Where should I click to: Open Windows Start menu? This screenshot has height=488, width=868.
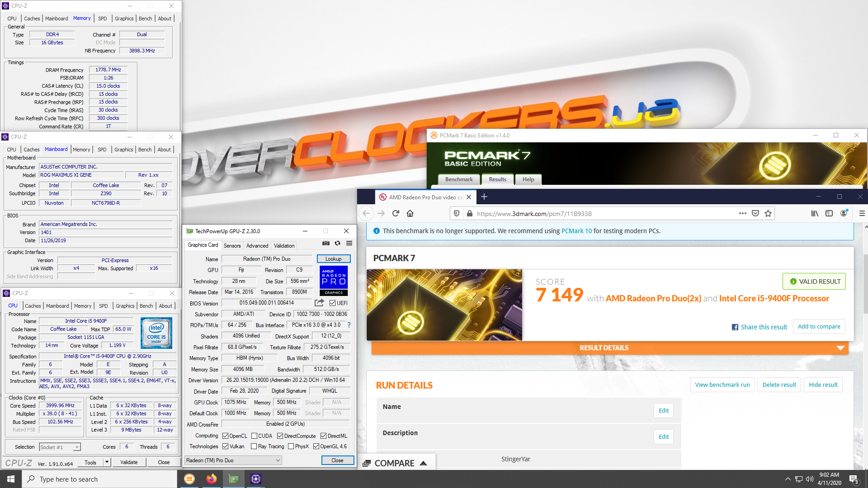tap(11, 479)
